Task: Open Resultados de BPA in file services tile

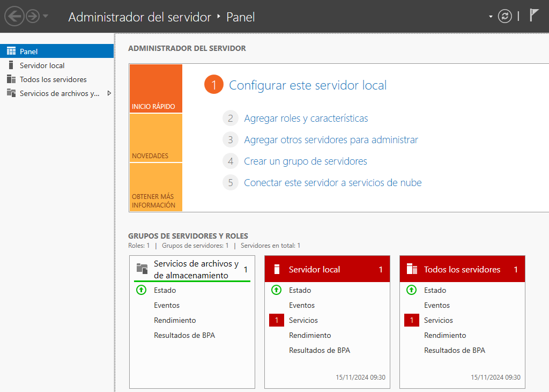Action: coord(184,335)
